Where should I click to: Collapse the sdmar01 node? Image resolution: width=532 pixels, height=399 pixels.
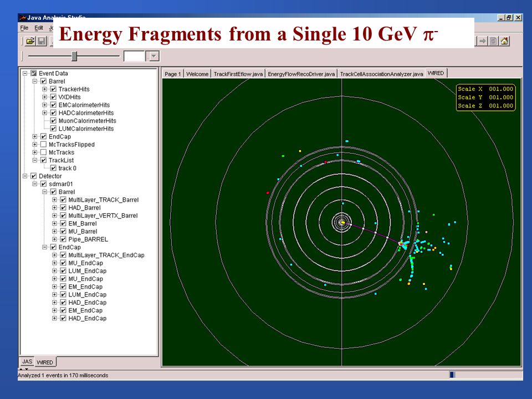(34, 184)
